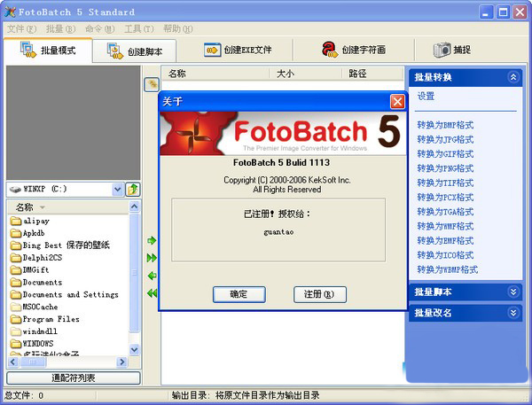Click 转换为TIF格式 link

tap(445, 183)
